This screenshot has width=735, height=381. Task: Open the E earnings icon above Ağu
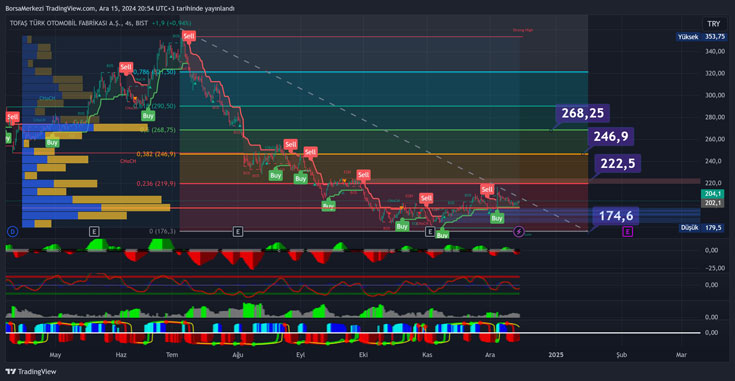coord(238,232)
